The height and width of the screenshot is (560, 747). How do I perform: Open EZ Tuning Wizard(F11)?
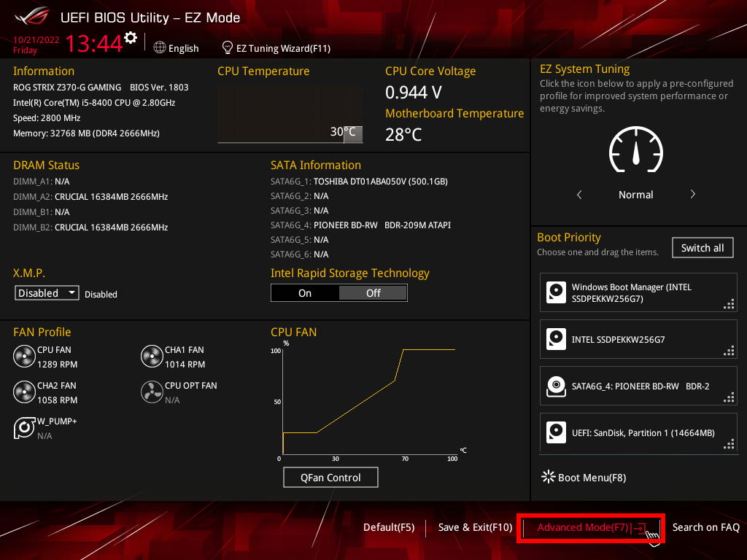[276, 48]
